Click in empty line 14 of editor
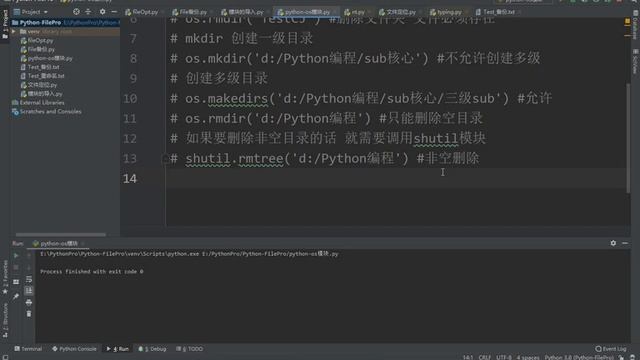The image size is (640, 360). coord(396,178)
